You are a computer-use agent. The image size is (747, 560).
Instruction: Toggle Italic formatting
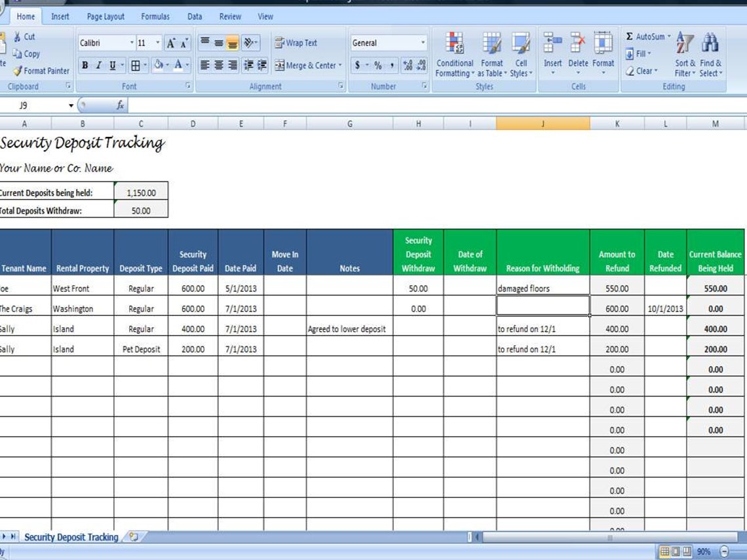pos(98,65)
